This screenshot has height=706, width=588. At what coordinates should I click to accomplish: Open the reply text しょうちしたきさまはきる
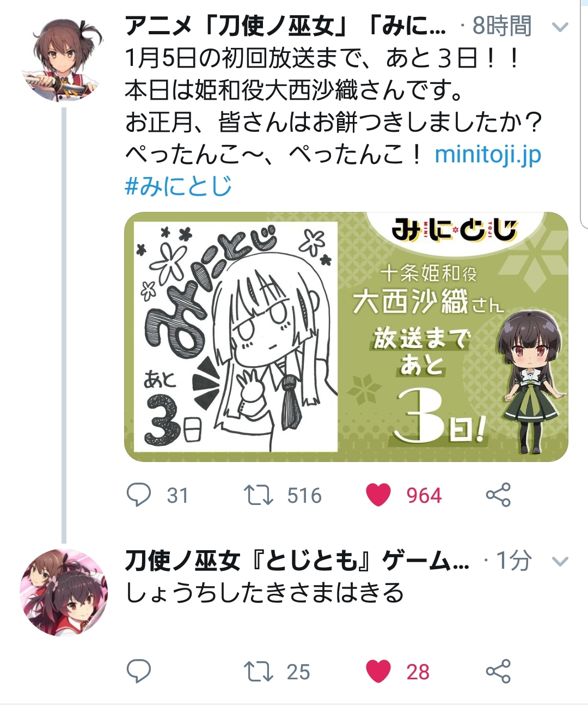click(265, 593)
